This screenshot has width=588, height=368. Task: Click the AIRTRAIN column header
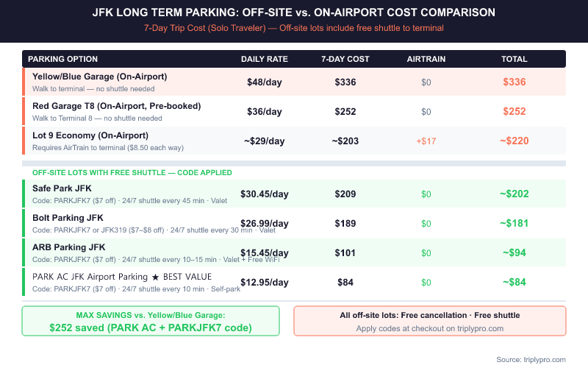tap(426, 59)
